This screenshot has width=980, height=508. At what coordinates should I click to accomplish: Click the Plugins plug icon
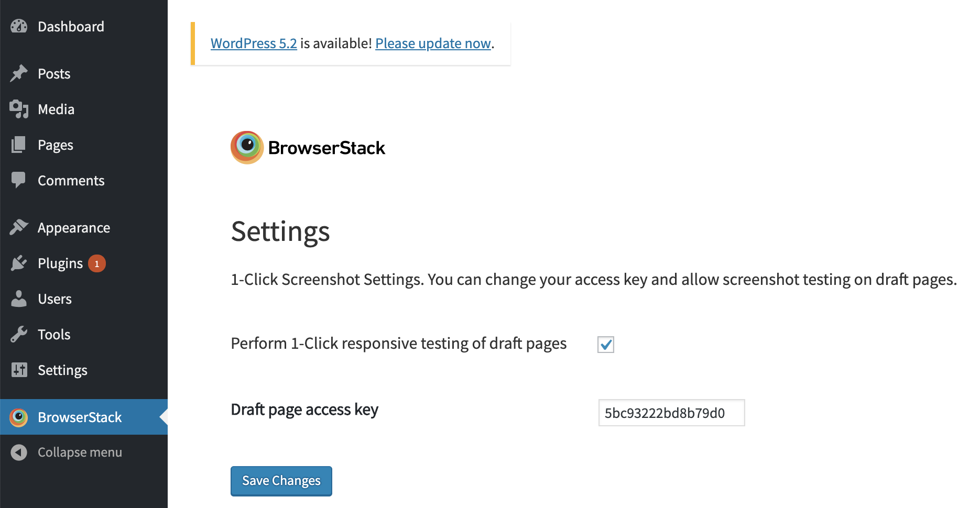19,263
